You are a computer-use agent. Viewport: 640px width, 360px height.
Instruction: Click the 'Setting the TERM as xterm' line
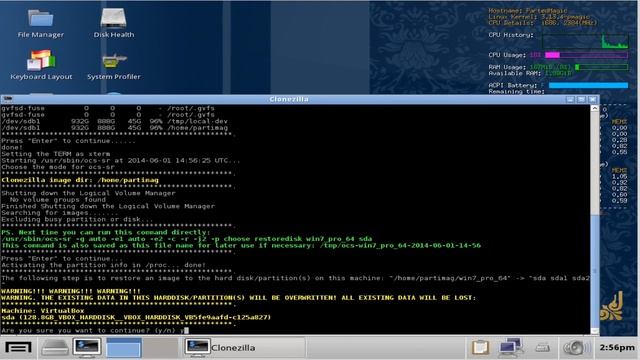point(56,154)
